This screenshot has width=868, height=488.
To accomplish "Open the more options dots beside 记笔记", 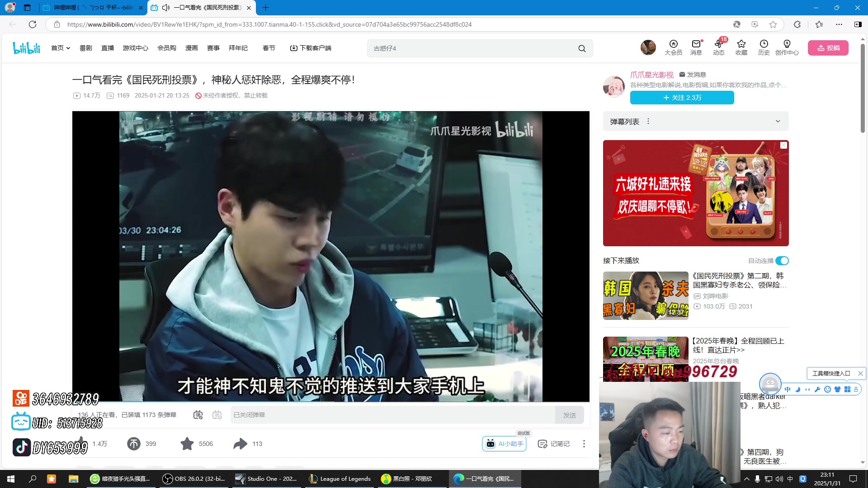I will coord(584,444).
